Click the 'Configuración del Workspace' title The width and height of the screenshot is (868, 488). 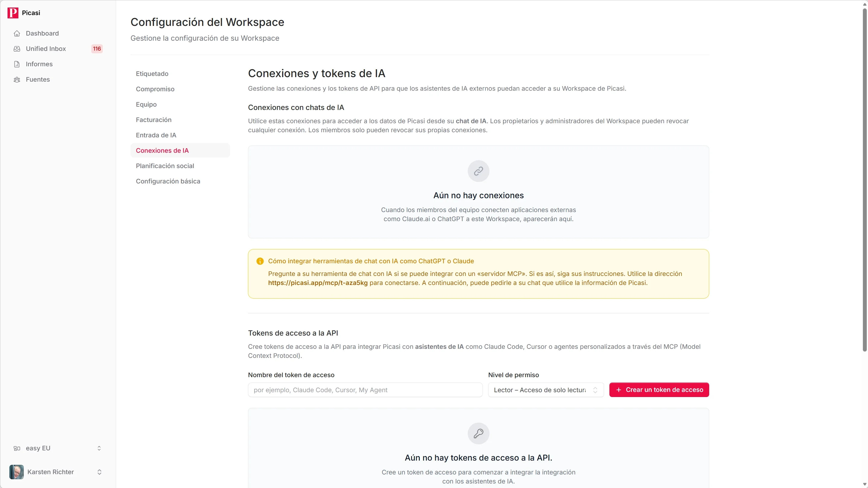207,22
